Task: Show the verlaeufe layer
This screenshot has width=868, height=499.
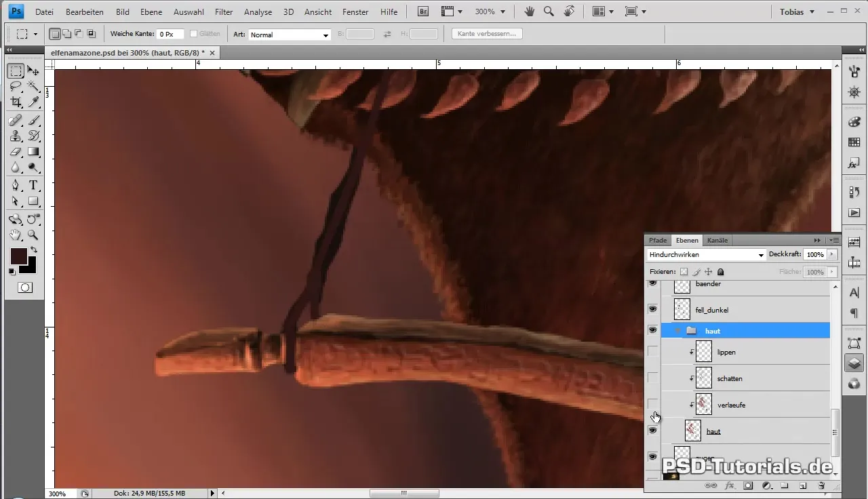Action: tap(652, 404)
